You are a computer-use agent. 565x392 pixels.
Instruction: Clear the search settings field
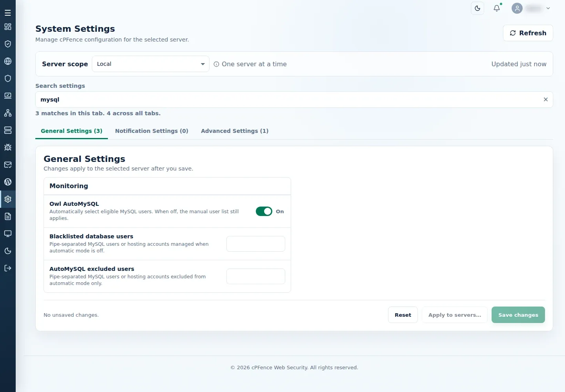545,100
